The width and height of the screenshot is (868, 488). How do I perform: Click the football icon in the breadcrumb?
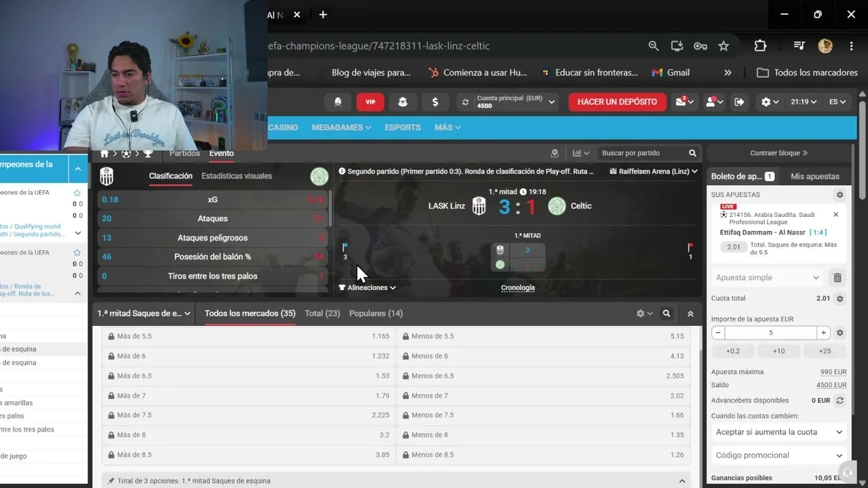coord(126,154)
